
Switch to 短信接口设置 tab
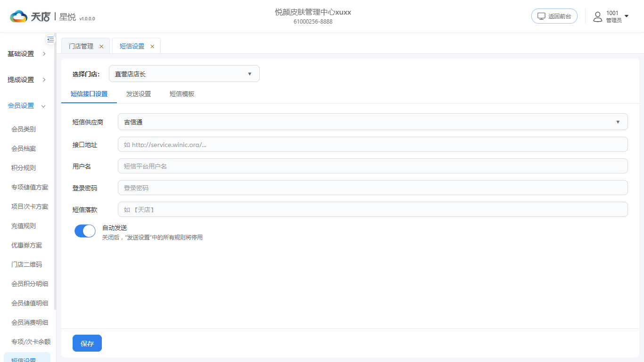(x=89, y=94)
